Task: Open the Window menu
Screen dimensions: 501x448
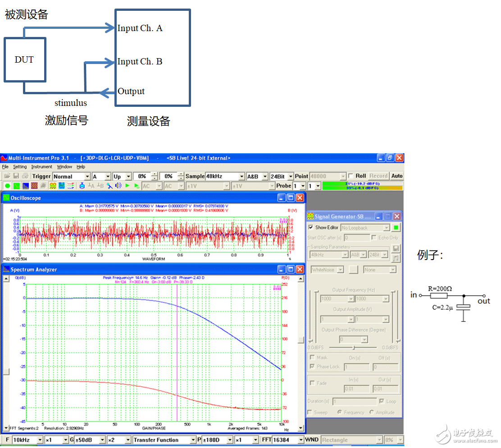Action: (x=64, y=167)
